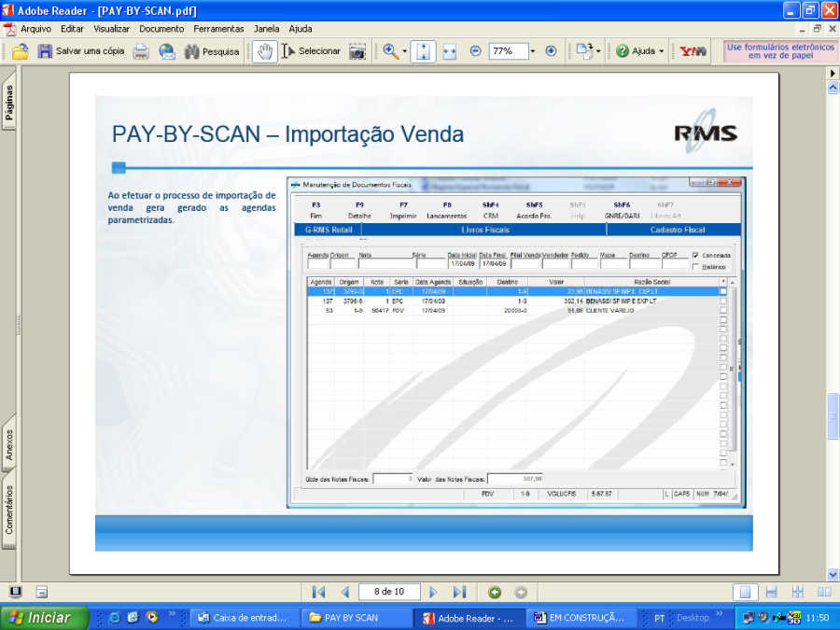840x630 pixels.
Task: Open Arquivo menu
Action: click(x=35, y=29)
